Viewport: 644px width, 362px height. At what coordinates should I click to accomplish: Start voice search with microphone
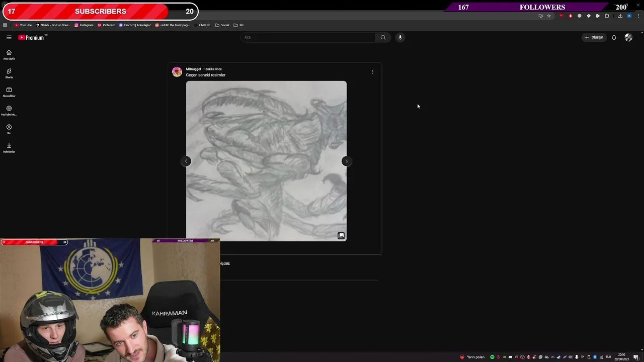tap(400, 37)
